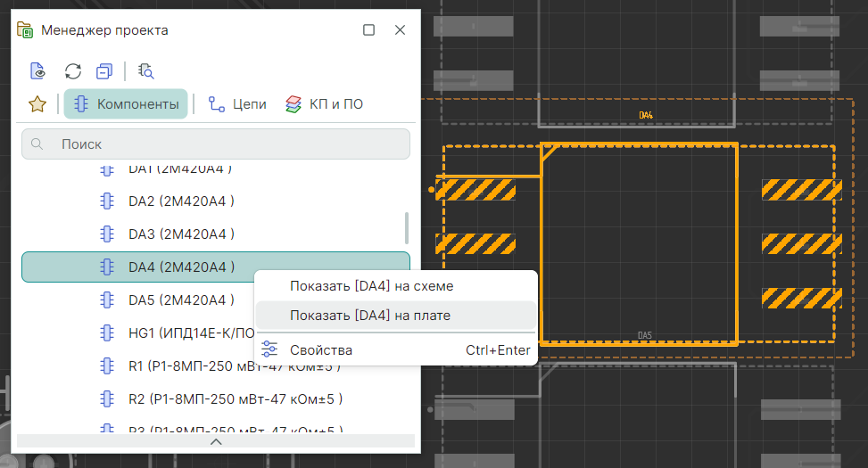Collapse all items with the collapse icon
868x468 pixels.
(104, 71)
